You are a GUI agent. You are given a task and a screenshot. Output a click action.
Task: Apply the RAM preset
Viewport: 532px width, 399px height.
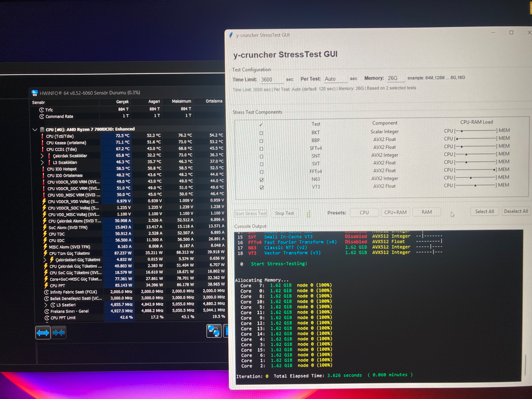point(427,212)
